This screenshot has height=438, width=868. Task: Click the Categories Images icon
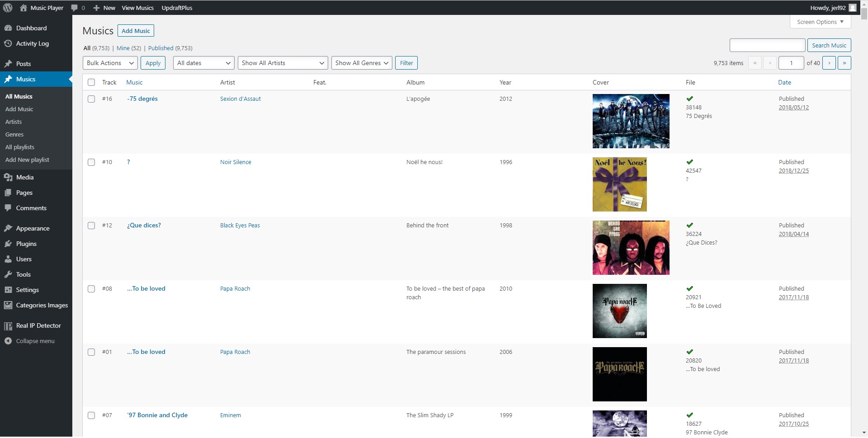point(8,305)
